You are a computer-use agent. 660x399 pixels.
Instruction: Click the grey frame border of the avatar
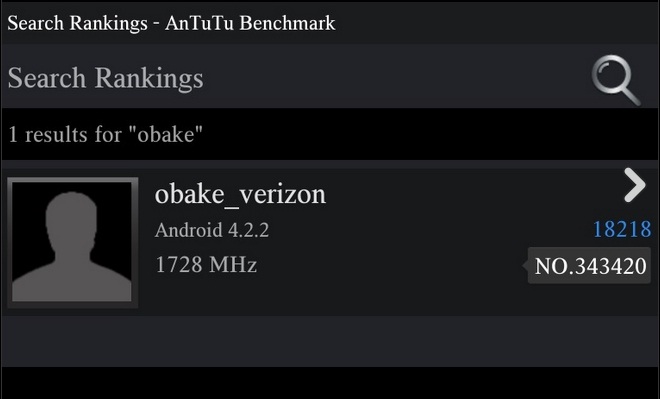[x=72, y=180]
